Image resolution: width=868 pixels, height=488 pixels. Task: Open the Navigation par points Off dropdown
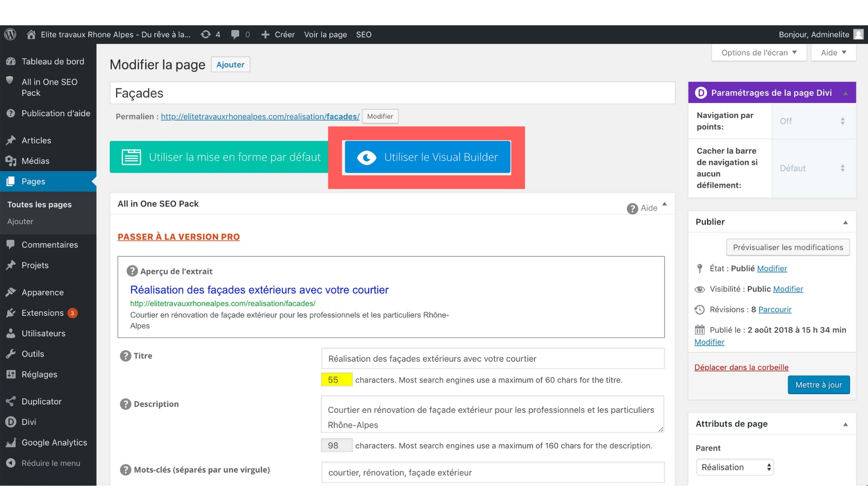click(x=812, y=121)
